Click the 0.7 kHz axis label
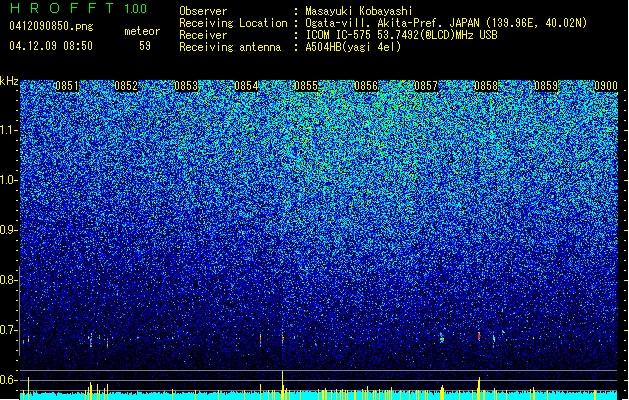The width and height of the screenshot is (629, 400). click(9, 330)
